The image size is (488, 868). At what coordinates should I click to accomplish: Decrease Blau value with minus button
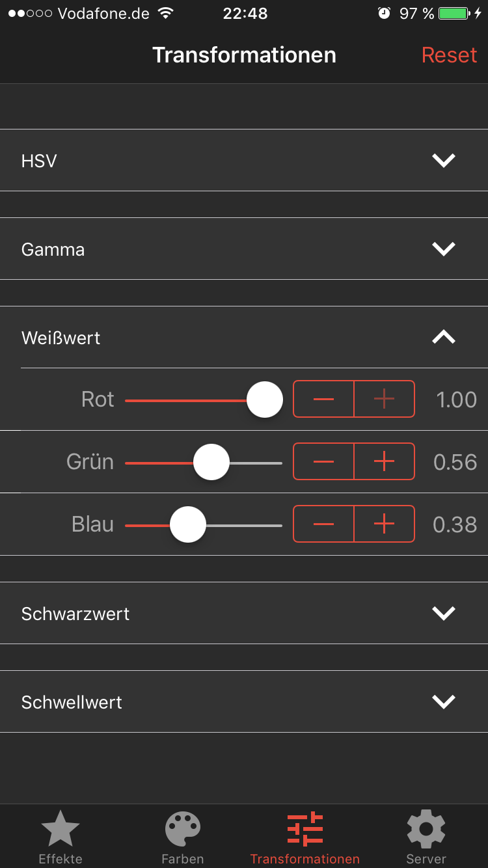[x=323, y=524]
